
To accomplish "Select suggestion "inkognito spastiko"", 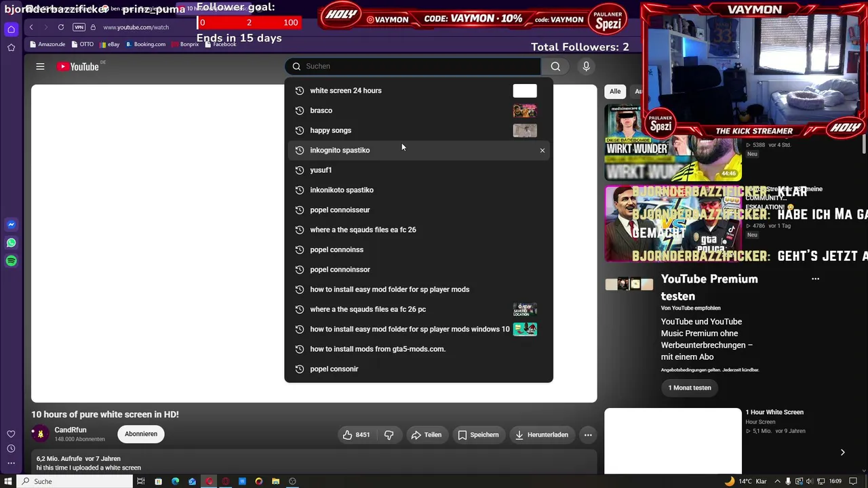I will (x=418, y=150).
